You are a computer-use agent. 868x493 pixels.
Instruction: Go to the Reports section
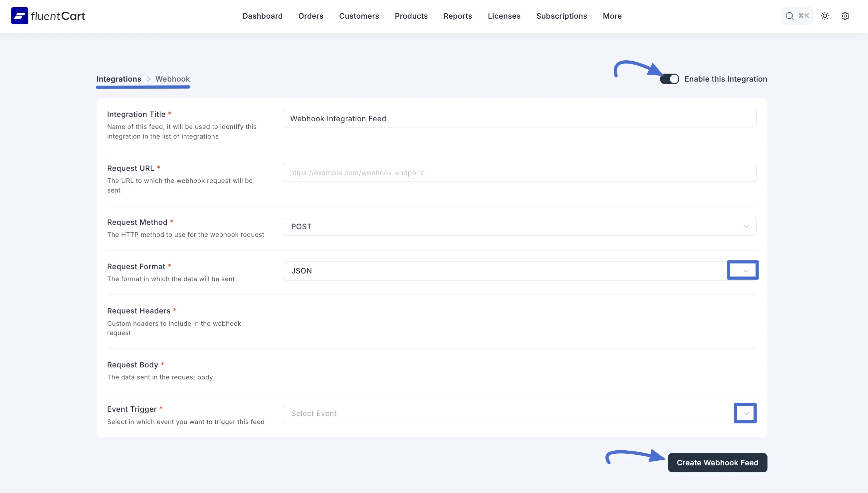[x=457, y=16]
